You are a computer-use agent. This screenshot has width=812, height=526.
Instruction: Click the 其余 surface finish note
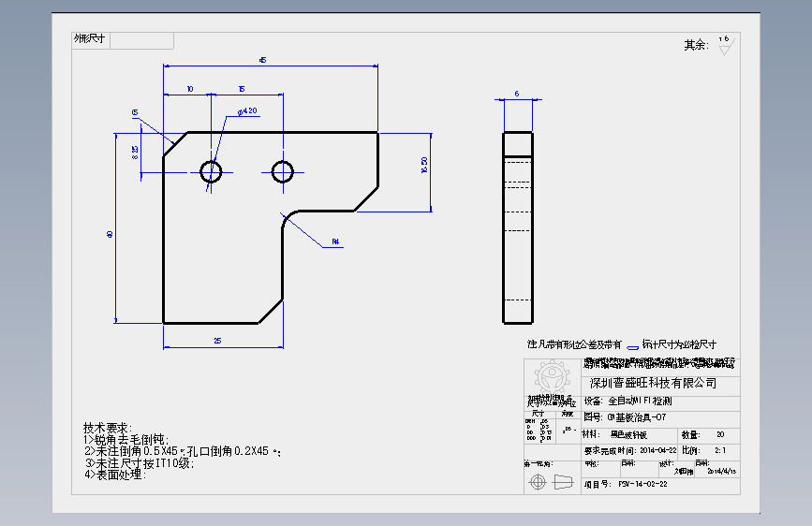[x=696, y=45]
